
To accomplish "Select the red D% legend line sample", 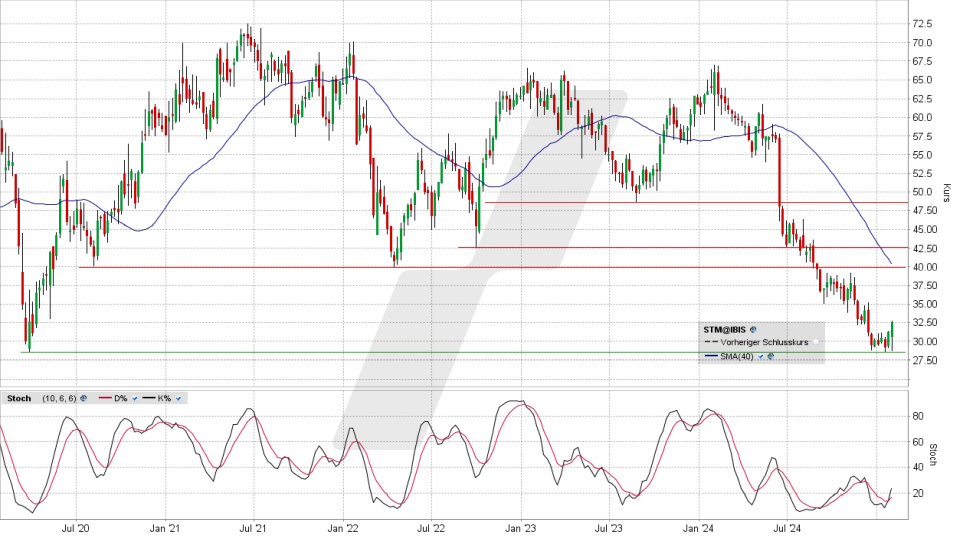I will pos(105,398).
